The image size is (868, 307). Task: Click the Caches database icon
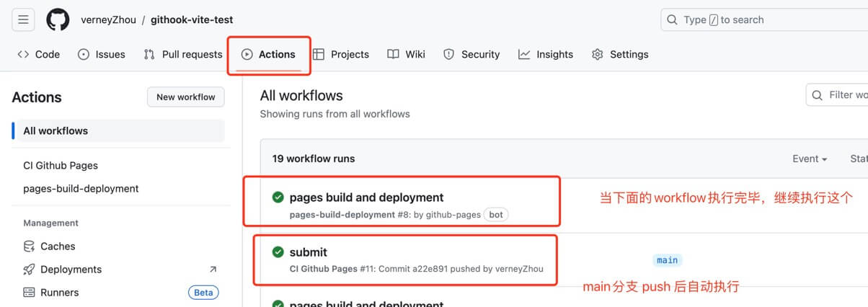pos(29,246)
